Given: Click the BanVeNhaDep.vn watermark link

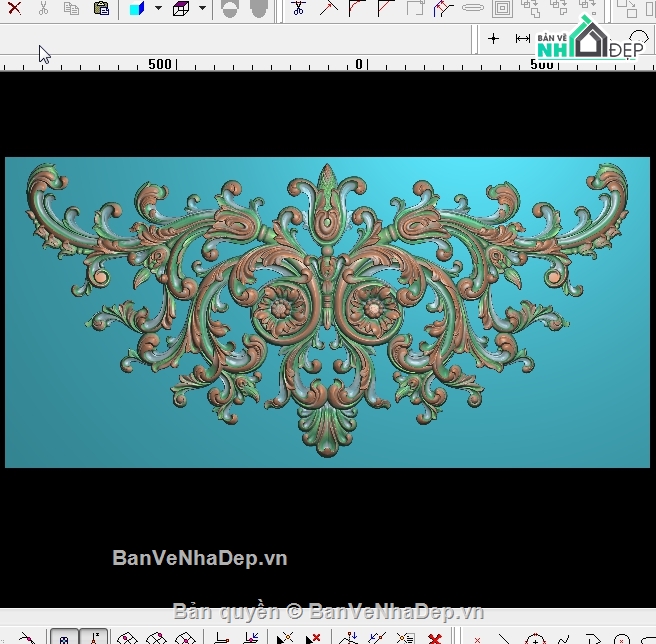Looking at the screenshot, I should [x=200, y=558].
